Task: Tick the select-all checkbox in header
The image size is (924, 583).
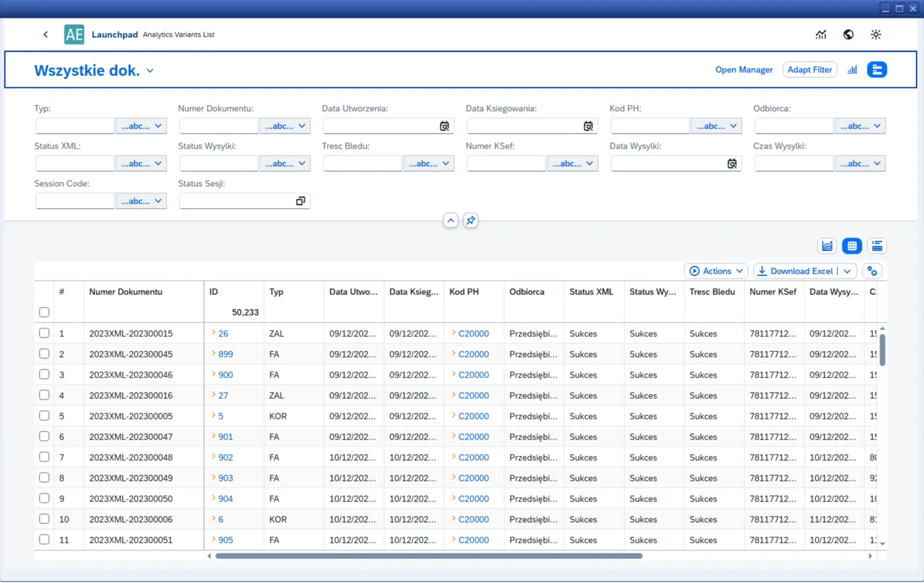Action: [x=44, y=313]
